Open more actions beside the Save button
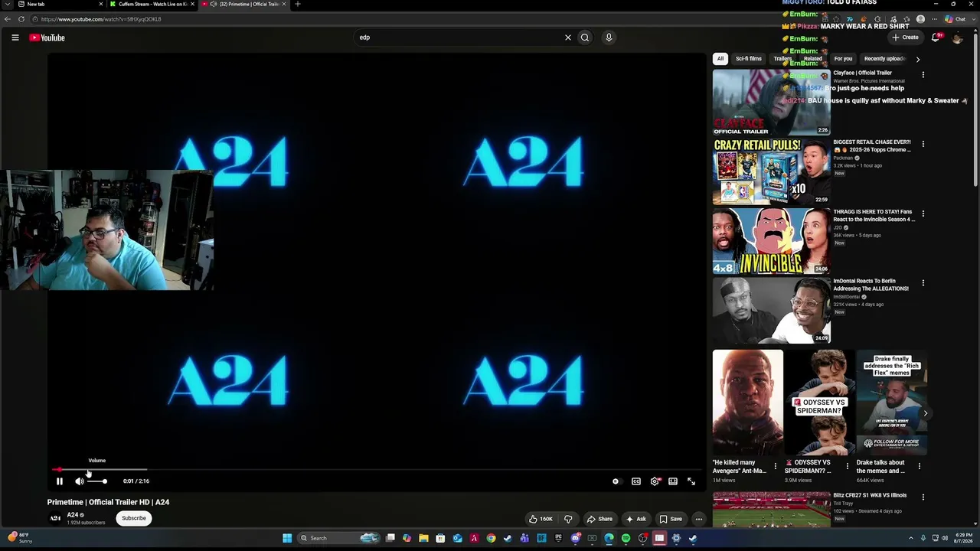Screen dimensions: 980x551 click(x=698, y=519)
